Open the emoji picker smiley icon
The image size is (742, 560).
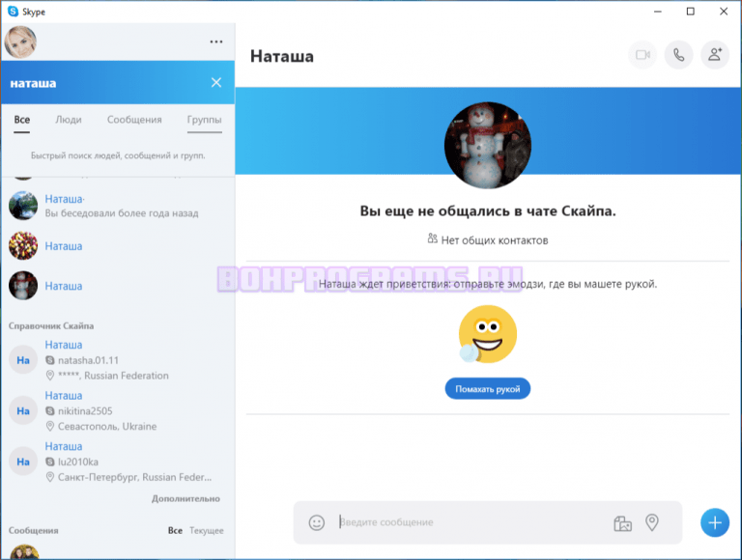pyautogui.click(x=317, y=522)
